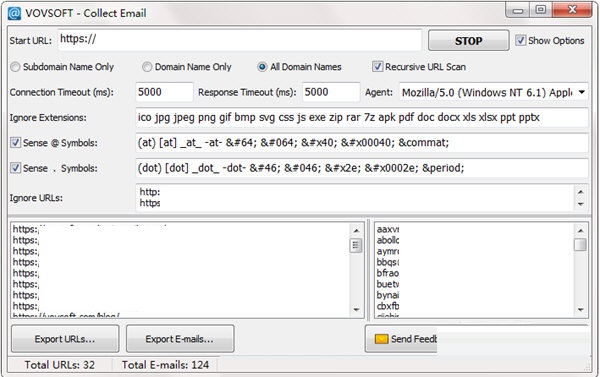Click URL list scrollbar thumb
Image resolution: width=600 pixels, height=377 pixels.
(356, 245)
